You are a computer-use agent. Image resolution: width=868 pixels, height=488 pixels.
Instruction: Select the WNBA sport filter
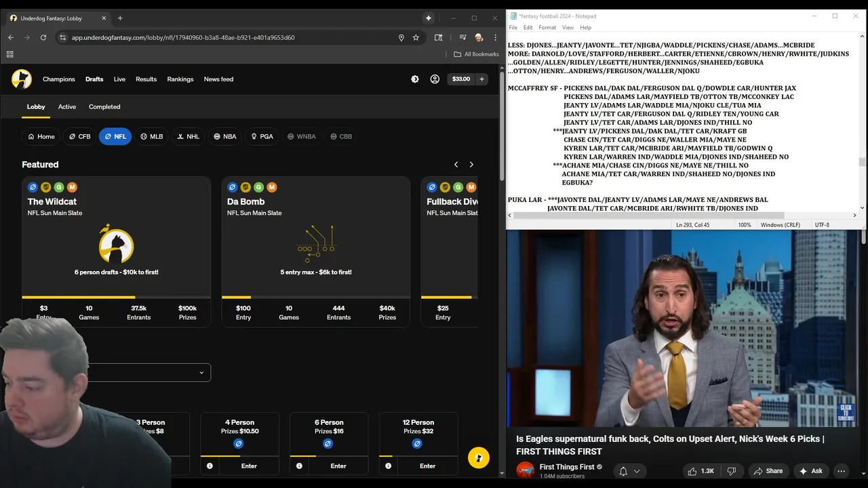(302, 136)
